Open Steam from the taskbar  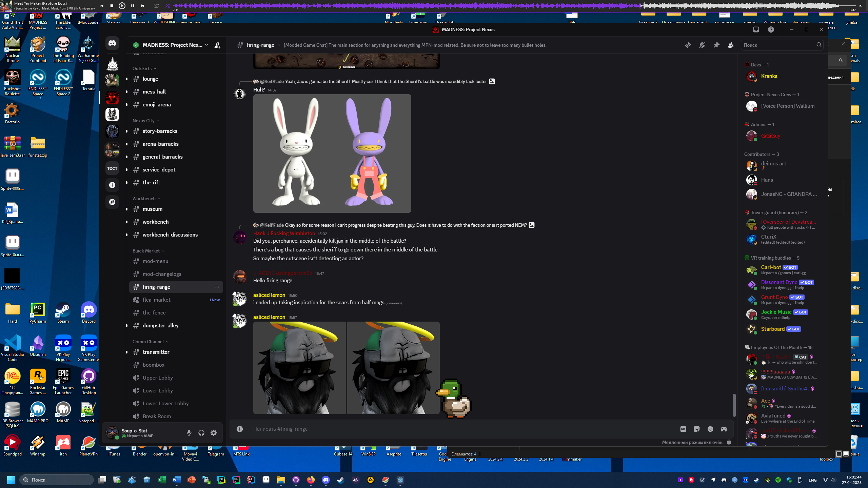[x=341, y=480]
